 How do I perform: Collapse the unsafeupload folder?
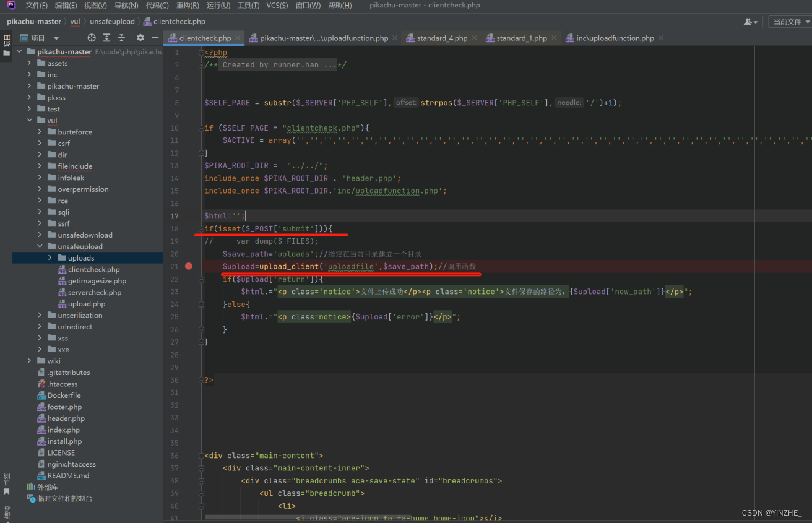40,246
